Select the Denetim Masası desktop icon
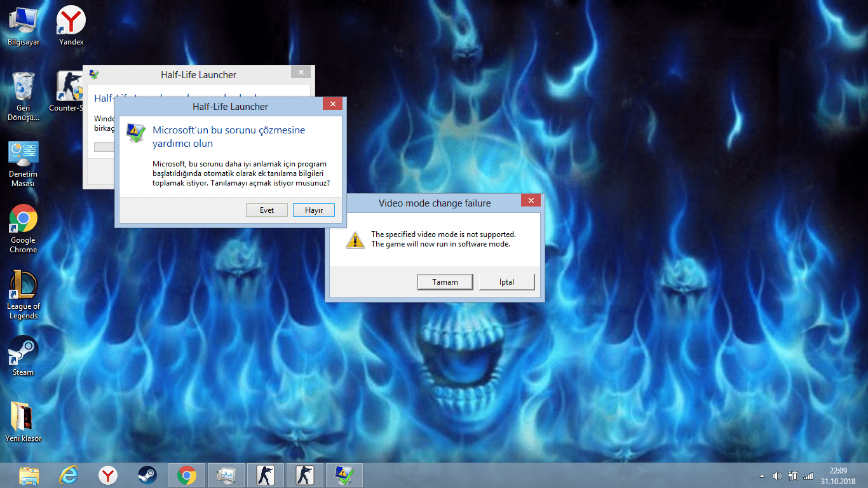This screenshot has height=488, width=868. [24, 164]
